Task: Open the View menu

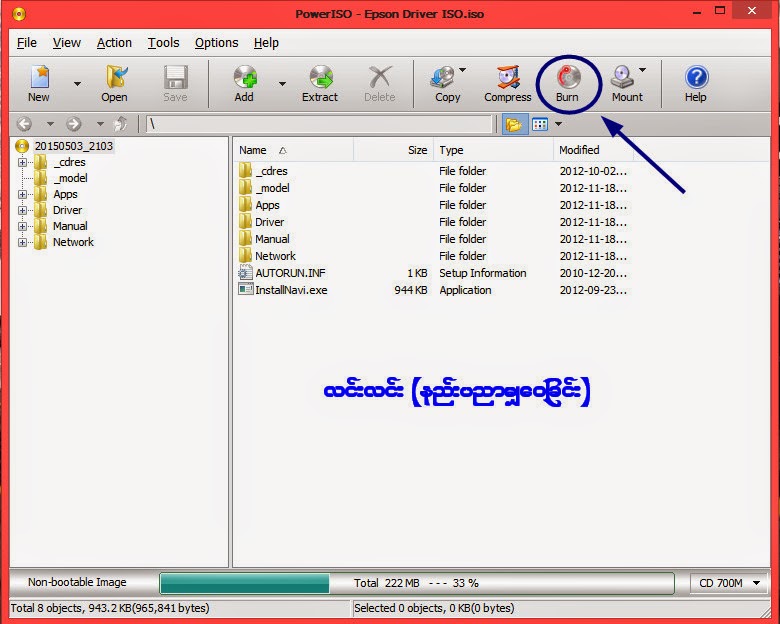Action: (67, 43)
